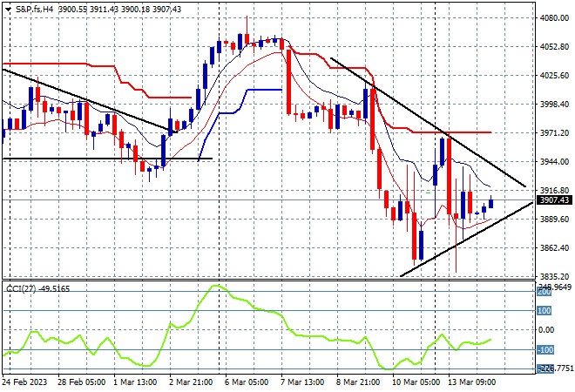Click the 24 Feb 2023 date label

tap(24, 382)
